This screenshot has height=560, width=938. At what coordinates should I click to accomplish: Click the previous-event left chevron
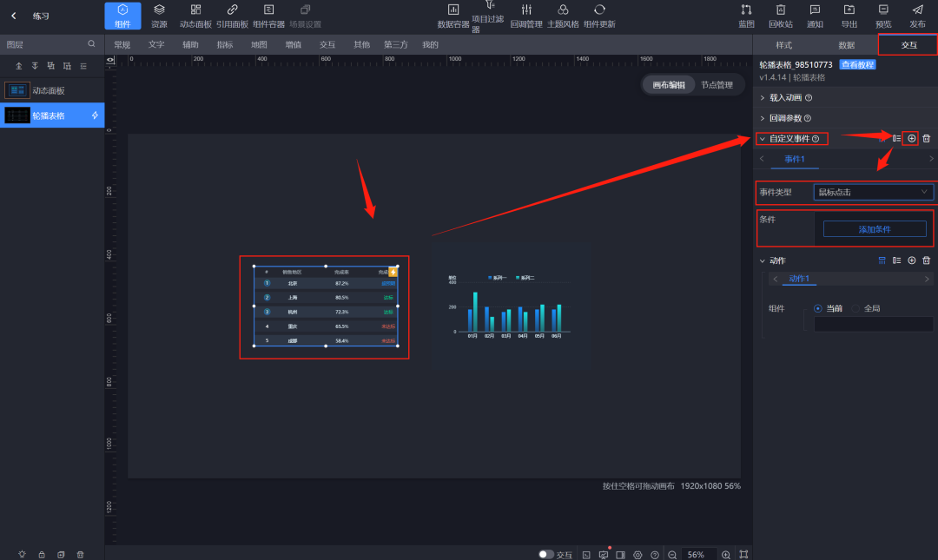(762, 159)
